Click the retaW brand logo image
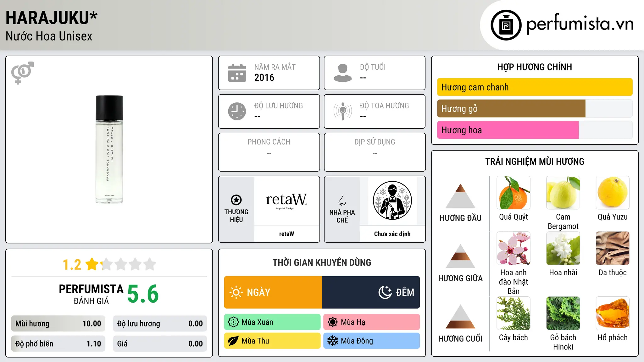 coord(286,200)
